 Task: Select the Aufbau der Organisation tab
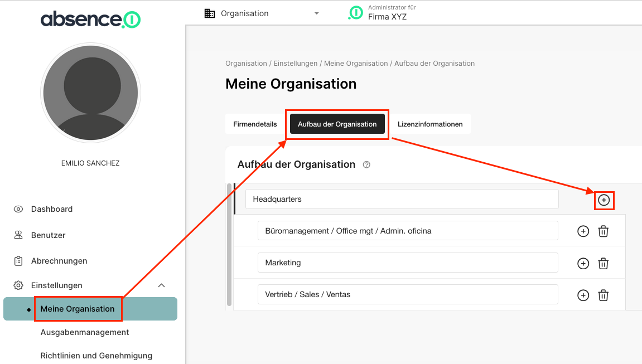(337, 124)
